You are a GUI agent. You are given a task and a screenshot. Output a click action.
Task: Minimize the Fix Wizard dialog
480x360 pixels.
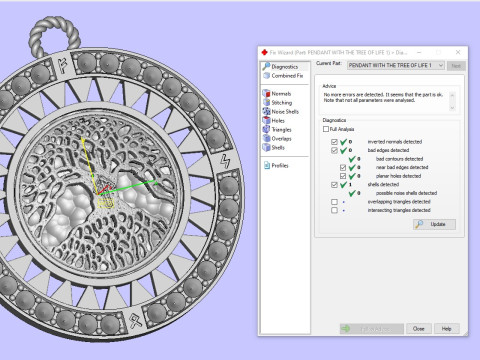[x=419, y=52]
